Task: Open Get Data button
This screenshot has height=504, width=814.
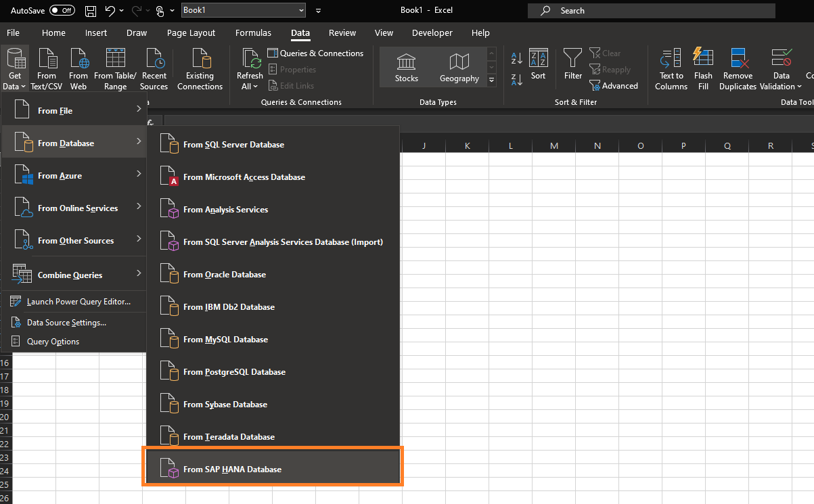Action: 15,70
